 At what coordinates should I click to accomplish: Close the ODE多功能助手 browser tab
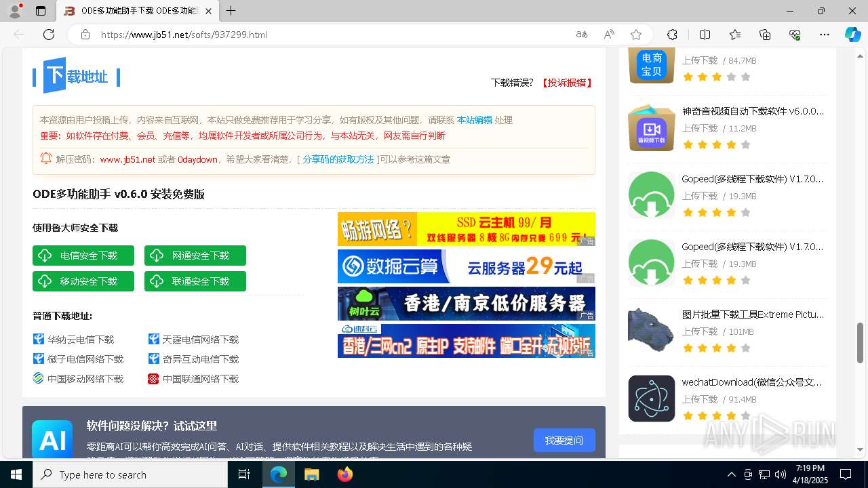tap(208, 11)
